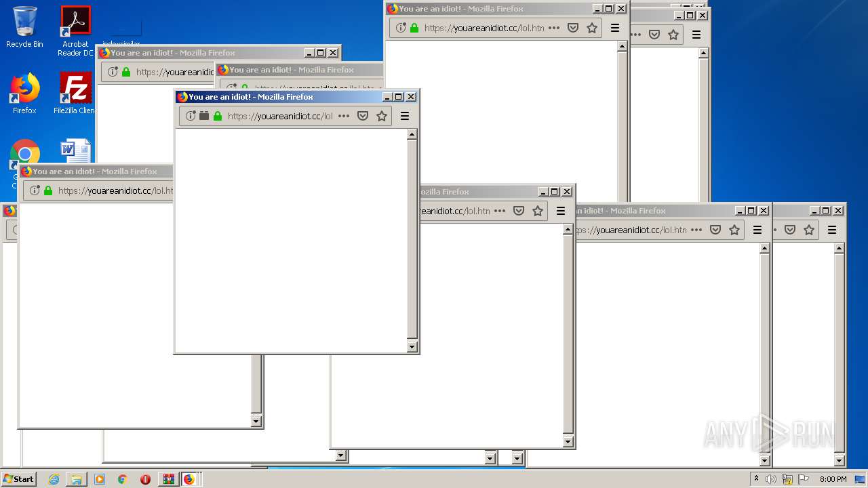Minimize the lower-middle Firefox window
This screenshot has width=868, height=488.
[542, 192]
